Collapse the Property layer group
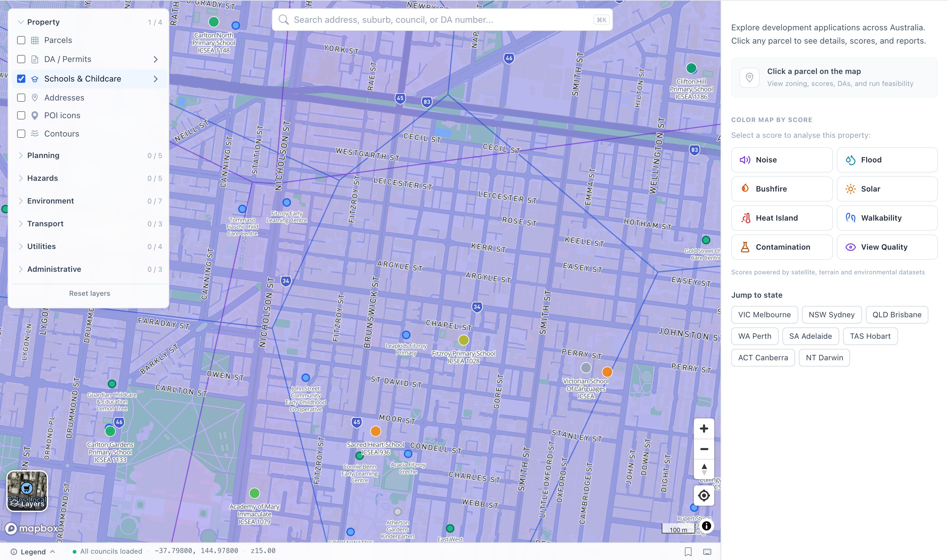Screen dimensions: 948x560 (x=89, y=22)
